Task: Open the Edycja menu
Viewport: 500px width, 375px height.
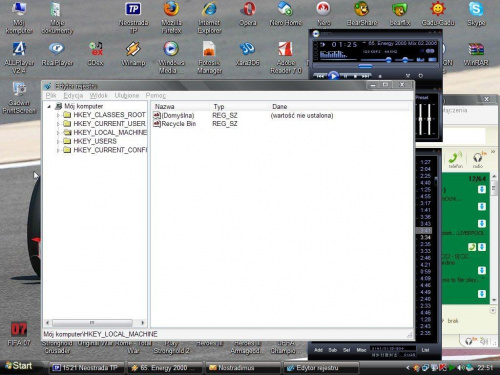Action: [73, 96]
